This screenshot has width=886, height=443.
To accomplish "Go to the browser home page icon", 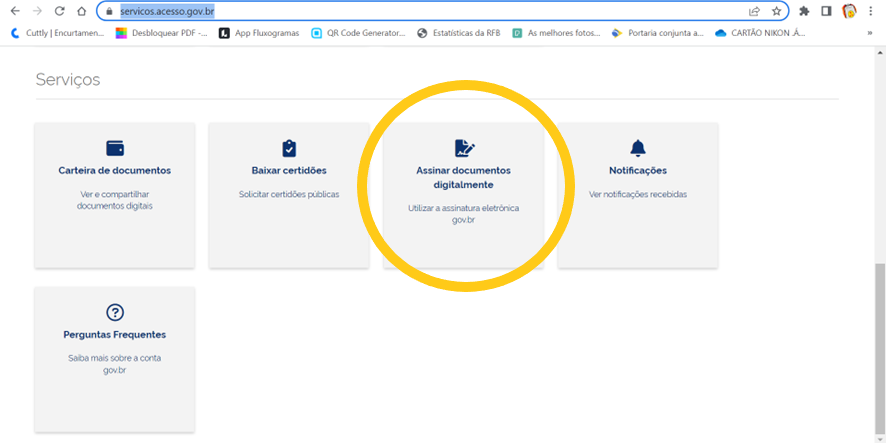I will tap(81, 11).
